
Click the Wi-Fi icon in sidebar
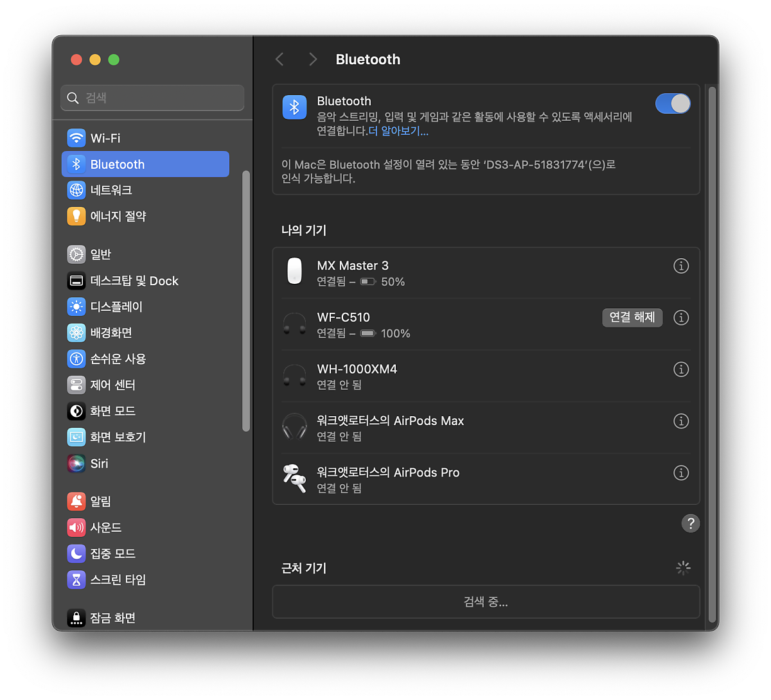(x=76, y=138)
